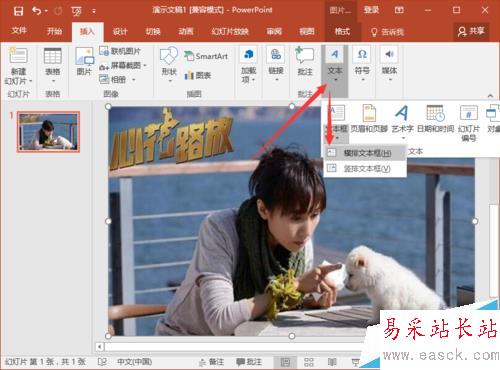Image resolution: width=500 pixels, height=370 pixels.
Task: Switch to the 设计 tab
Action: click(x=120, y=32)
